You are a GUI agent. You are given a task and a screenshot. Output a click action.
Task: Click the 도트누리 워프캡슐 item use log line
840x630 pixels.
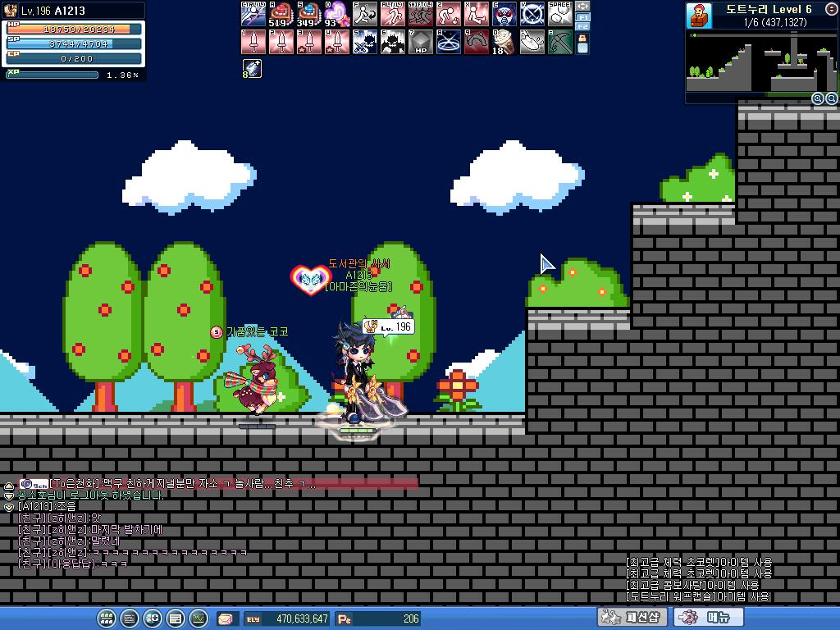(x=698, y=596)
